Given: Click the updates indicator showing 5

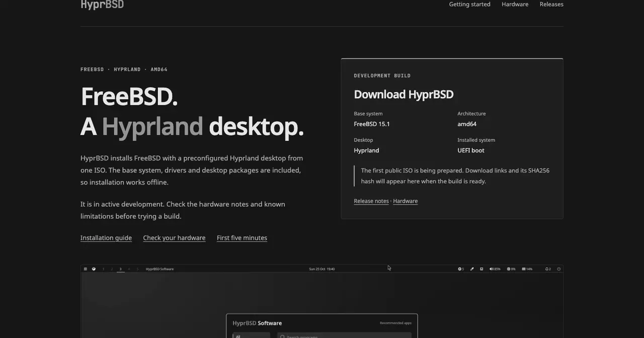Looking at the screenshot, I should (461, 269).
